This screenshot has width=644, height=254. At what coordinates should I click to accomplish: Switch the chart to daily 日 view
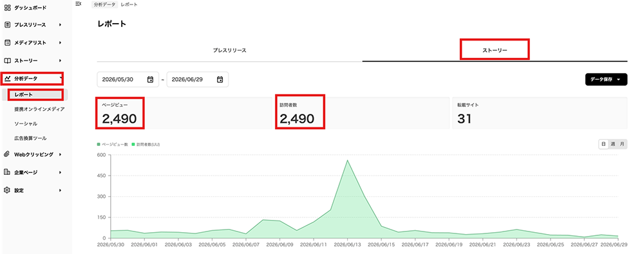tap(603, 144)
